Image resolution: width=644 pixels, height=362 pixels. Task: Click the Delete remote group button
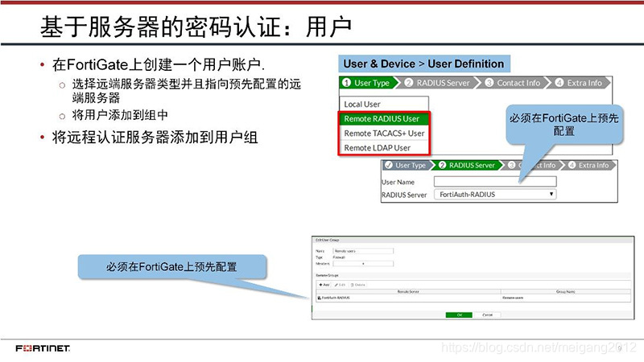(357, 285)
